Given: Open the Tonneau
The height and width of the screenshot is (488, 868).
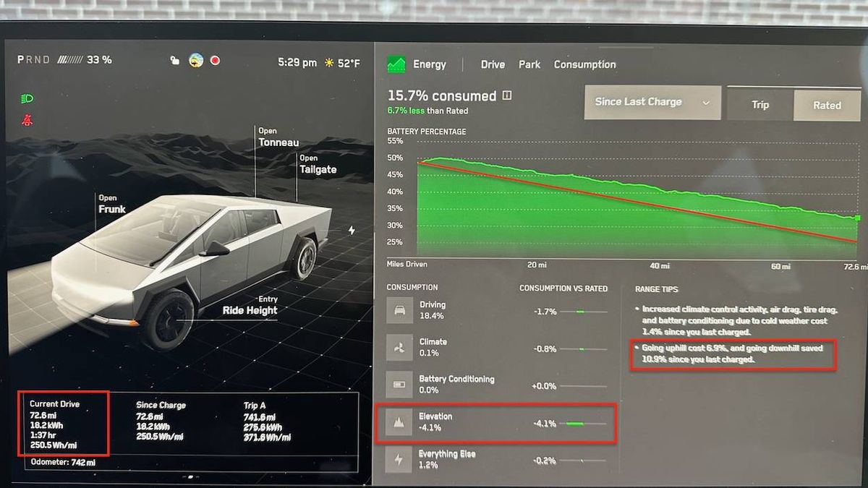Looking at the screenshot, I should [274, 137].
